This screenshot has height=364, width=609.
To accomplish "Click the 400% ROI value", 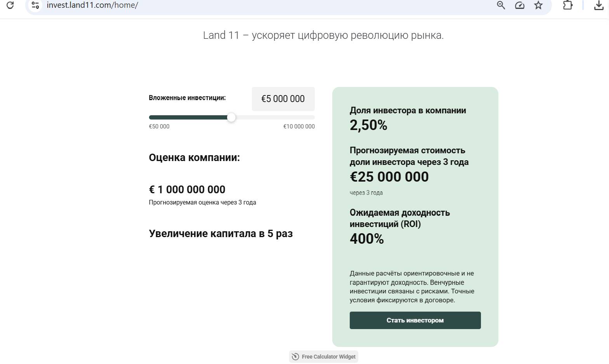I will [367, 239].
